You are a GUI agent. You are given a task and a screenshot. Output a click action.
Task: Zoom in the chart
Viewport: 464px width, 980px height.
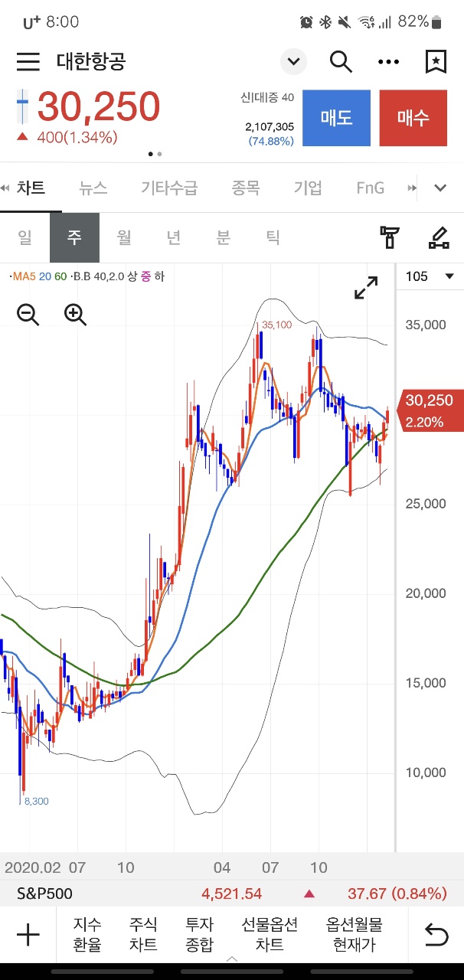coord(75,314)
